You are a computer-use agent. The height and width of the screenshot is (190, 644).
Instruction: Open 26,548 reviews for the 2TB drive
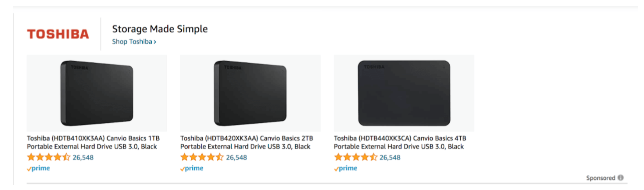click(236, 157)
